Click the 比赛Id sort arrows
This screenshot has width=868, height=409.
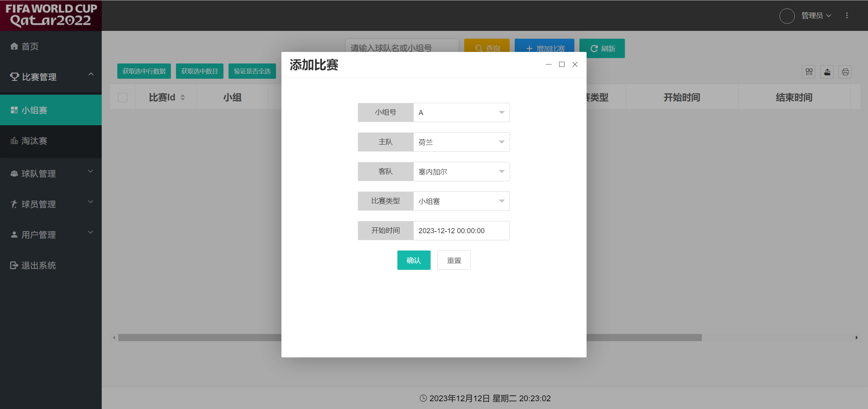point(183,98)
